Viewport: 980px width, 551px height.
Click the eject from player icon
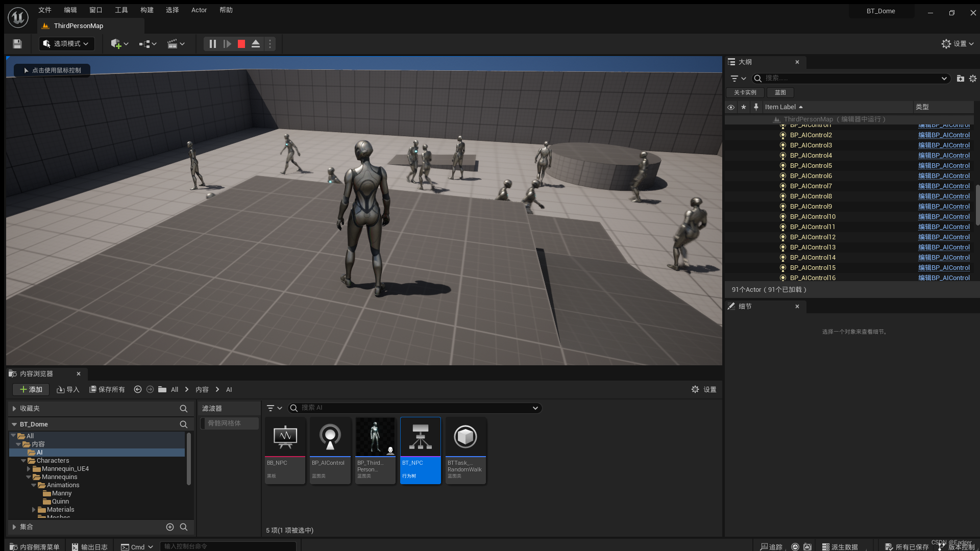[x=256, y=44]
